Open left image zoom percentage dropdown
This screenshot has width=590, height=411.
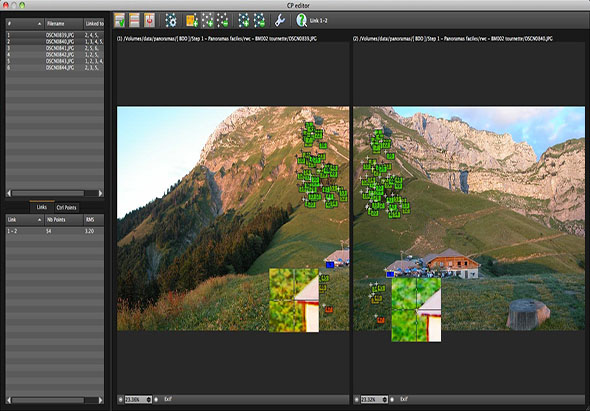(x=138, y=399)
